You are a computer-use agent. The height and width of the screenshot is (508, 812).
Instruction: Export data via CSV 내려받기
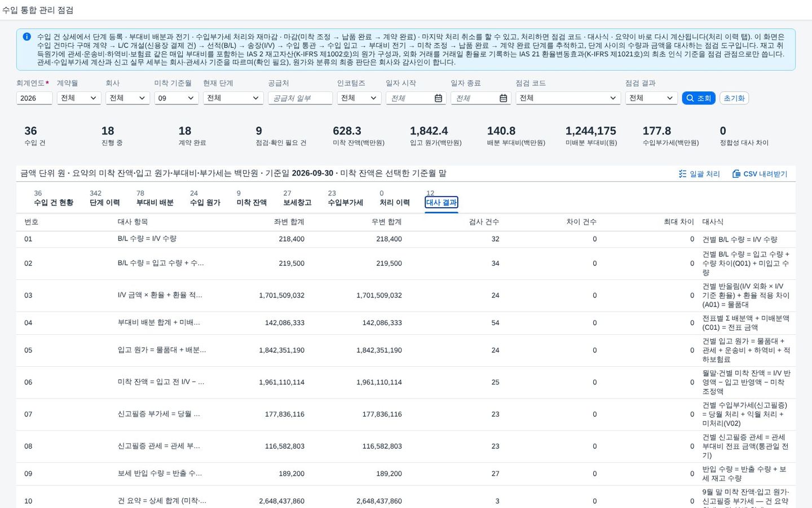coord(760,174)
